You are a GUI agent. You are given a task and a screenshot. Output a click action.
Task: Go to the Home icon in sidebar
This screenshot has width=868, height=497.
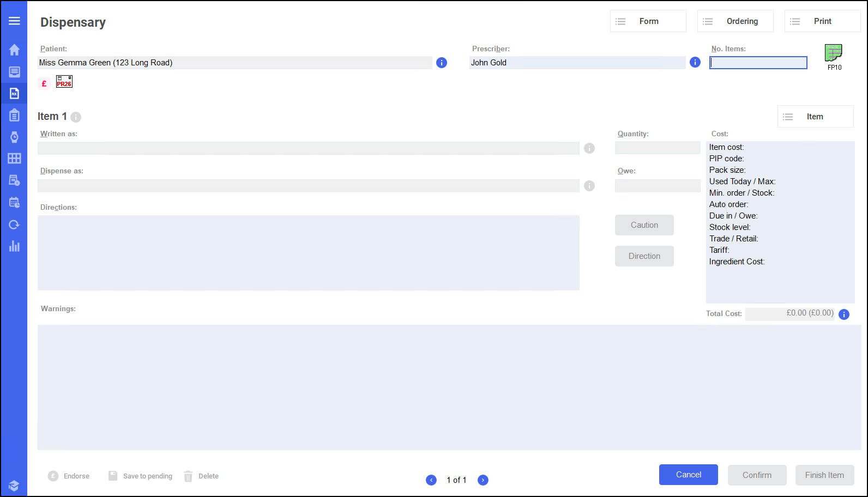pos(14,50)
